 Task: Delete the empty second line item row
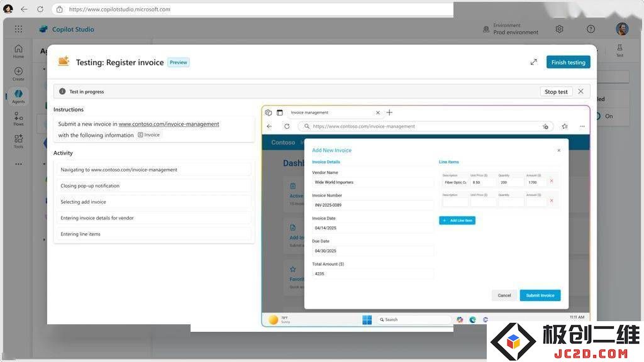pos(552,200)
